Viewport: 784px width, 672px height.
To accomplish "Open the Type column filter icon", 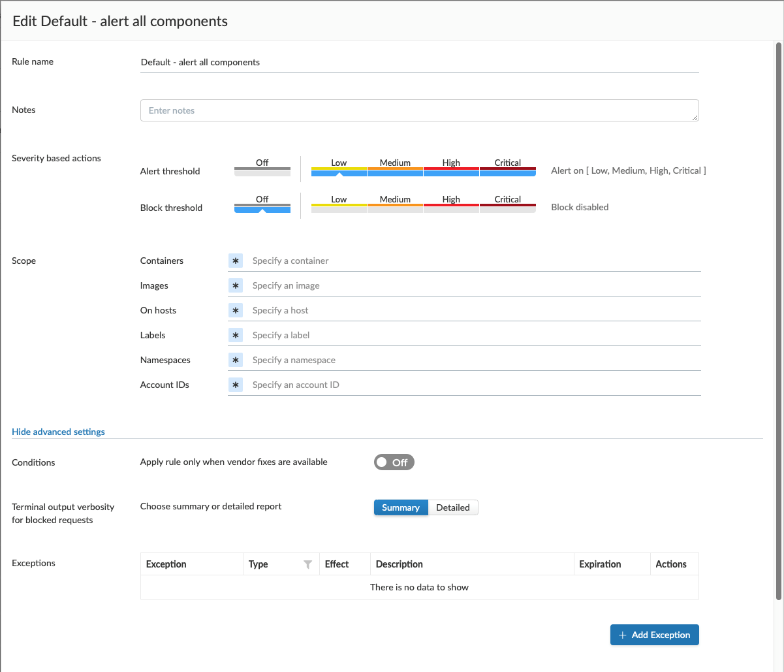I will [x=307, y=564].
